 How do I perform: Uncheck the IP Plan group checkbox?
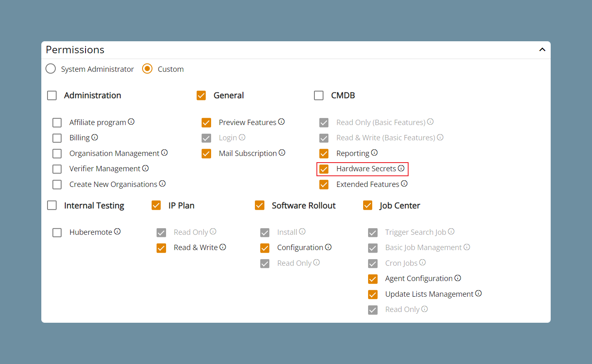click(x=156, y=206)
